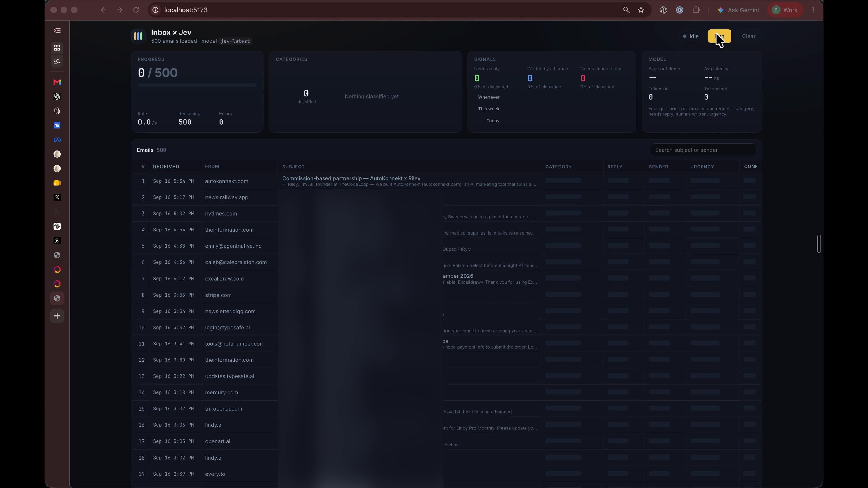This screenshot has height=488, width=868.
Task: Select the nytimes.com email row
Action: click(446, 213)
